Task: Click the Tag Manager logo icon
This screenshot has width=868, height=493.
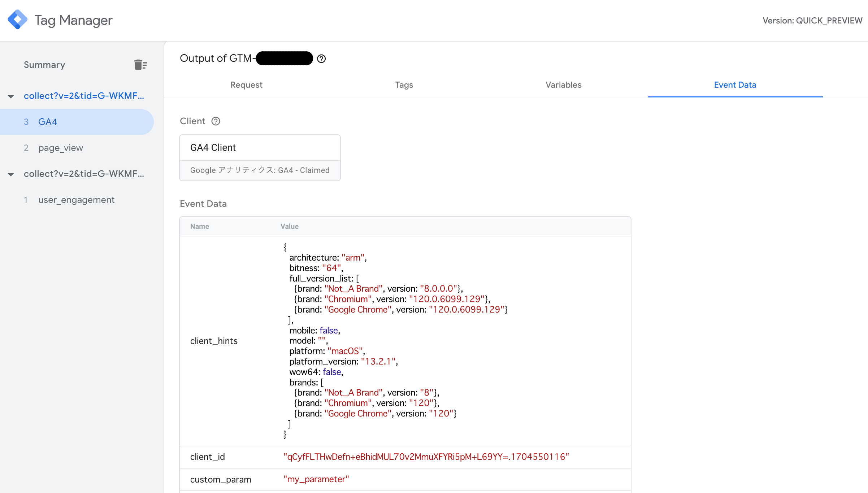Action: (18, 20)
